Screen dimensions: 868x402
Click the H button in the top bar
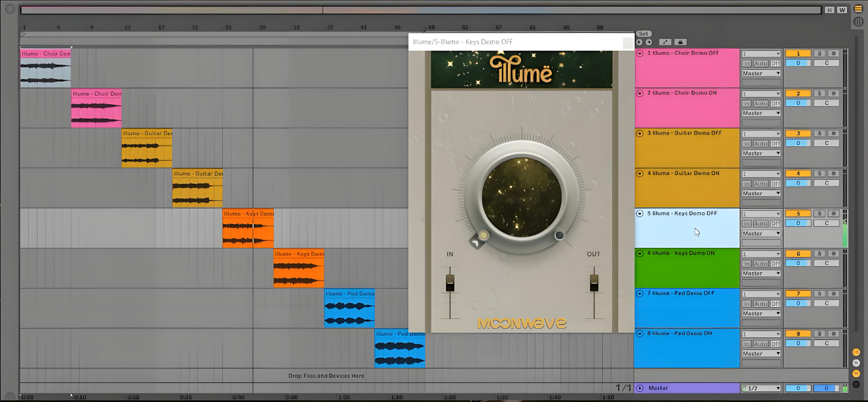(x=830, y=10)
